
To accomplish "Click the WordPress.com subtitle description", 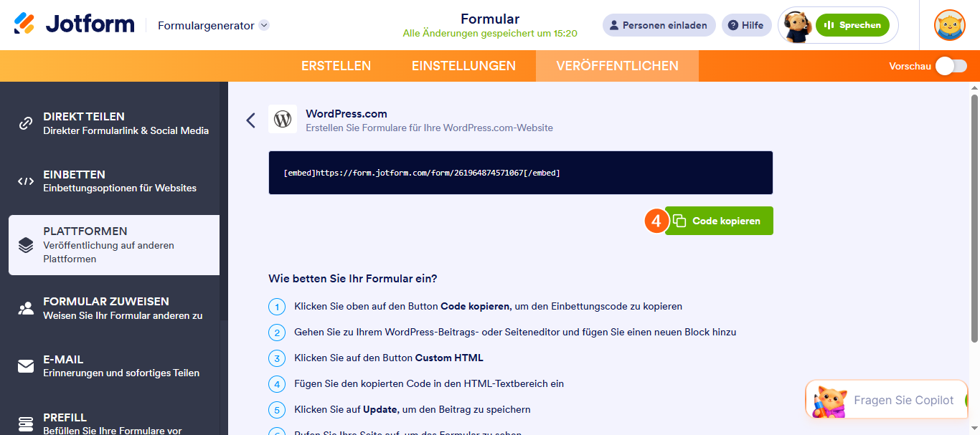I will tap(429, 128).
